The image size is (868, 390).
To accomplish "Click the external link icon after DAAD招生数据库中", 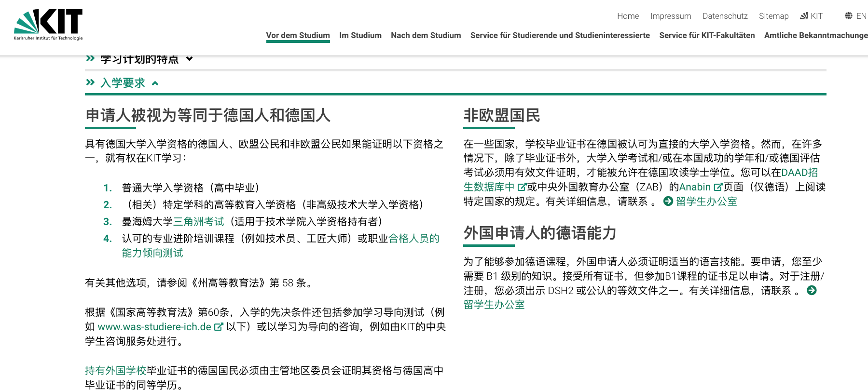I will (x=522, y=187).
